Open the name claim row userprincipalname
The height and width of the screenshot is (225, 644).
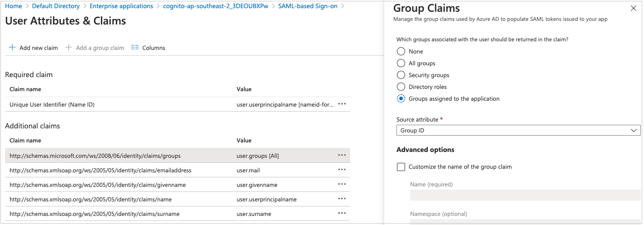tap(267, 200)
